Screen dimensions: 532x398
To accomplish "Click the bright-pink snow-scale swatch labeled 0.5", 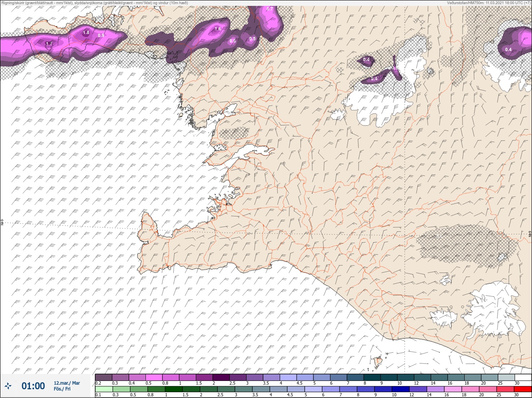I will coord(153,377).
